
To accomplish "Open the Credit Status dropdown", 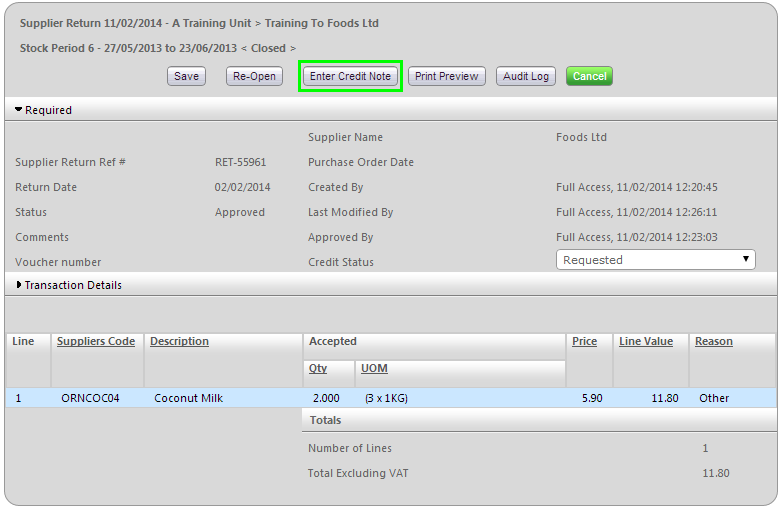I will pyautogui.click(x=655, y=260).
